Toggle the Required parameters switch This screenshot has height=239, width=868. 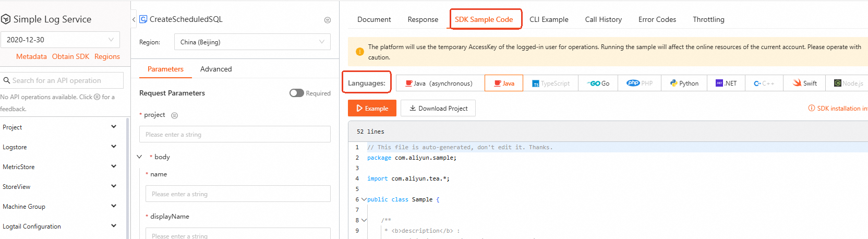297,93
